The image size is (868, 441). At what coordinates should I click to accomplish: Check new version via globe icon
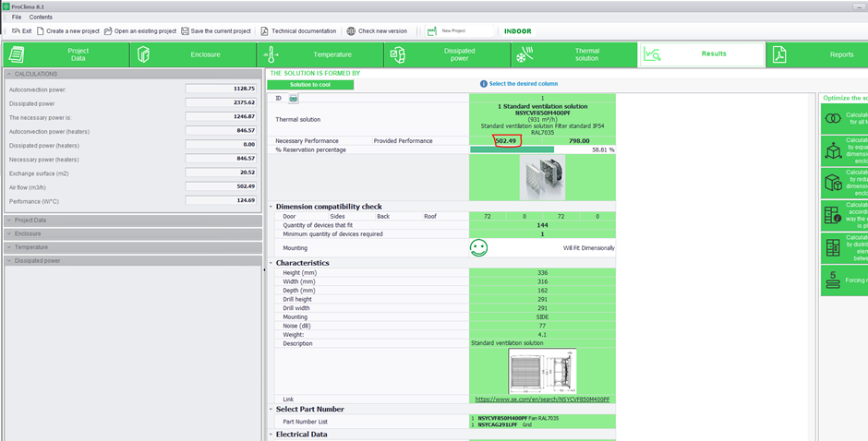pyautogui.click(x=351, y=30)
